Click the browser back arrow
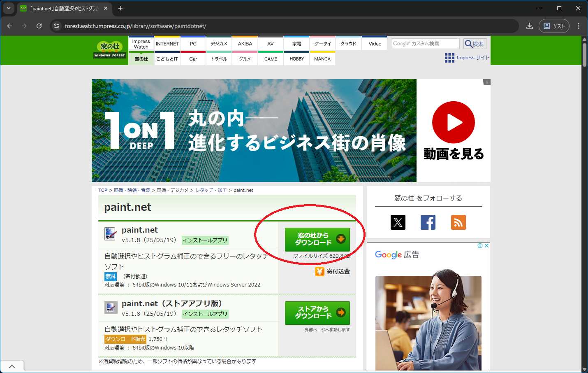This screenshot has height=373, width=588. [9, 26]
